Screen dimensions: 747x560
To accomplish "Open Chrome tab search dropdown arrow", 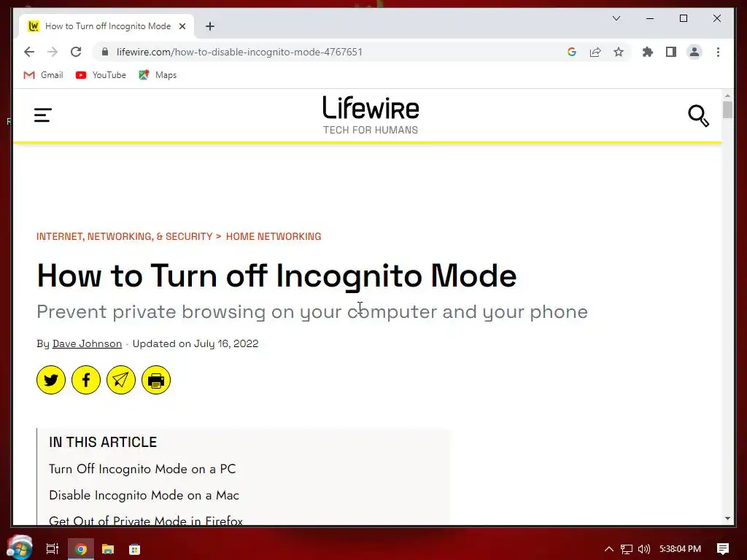I will [616, 18].
